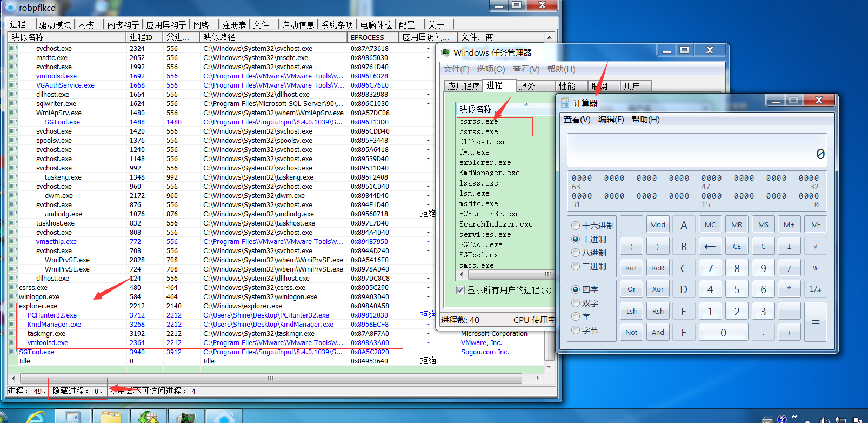Click the process icon of the winlogon.exe row
This screenshot has width=868, height=423.
(13, 297)
